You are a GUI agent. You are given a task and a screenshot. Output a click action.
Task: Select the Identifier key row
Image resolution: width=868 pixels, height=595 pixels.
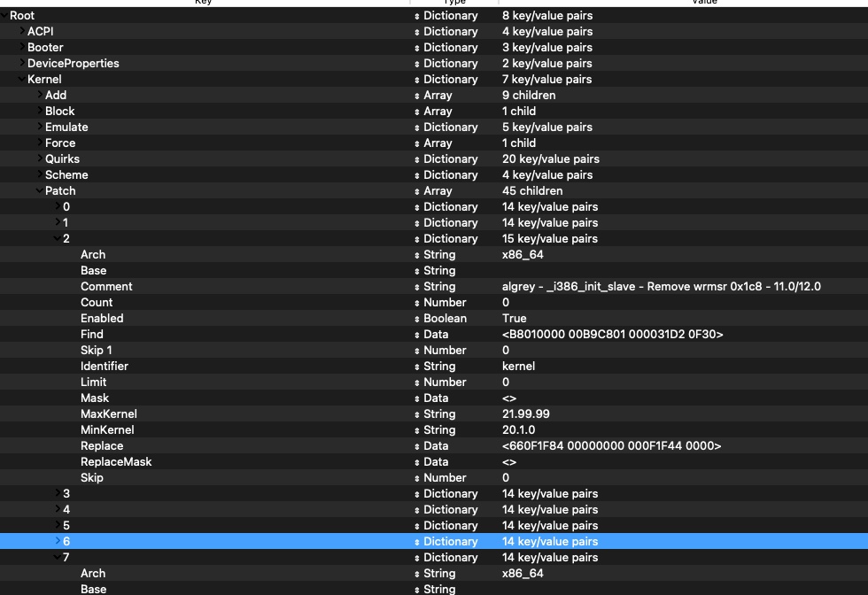coord(104,367)
